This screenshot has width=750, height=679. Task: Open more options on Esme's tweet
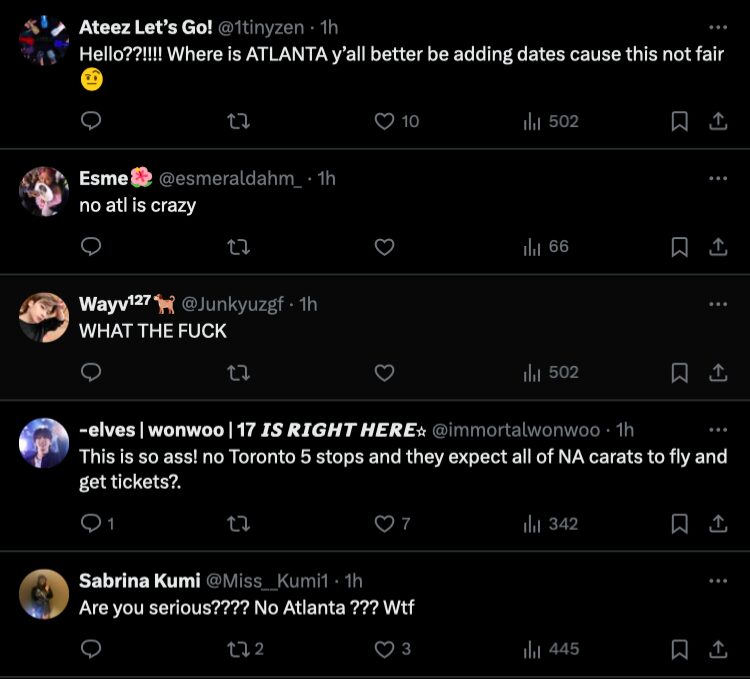[717, 179]
